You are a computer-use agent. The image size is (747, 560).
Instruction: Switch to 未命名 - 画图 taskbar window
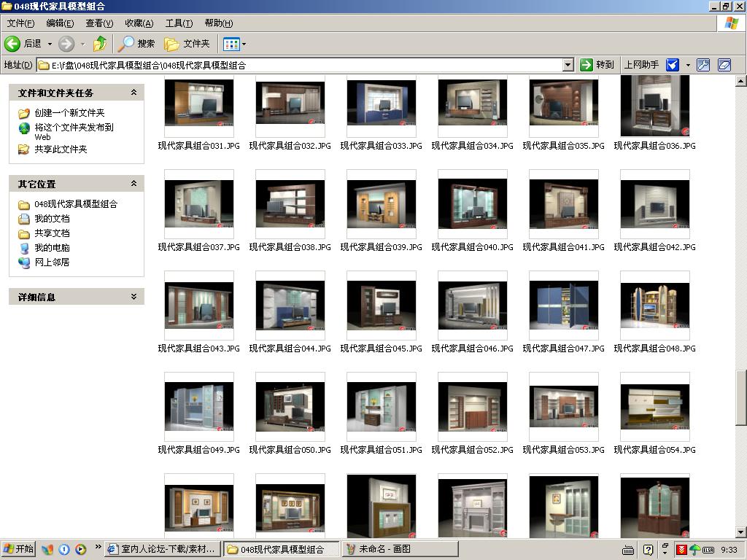click(x=400, y=549)
